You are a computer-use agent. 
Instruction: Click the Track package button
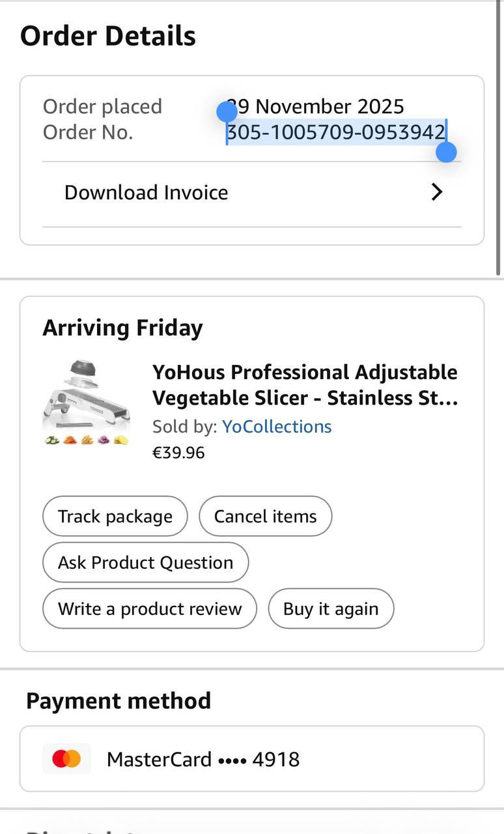[x=115, y=517]
